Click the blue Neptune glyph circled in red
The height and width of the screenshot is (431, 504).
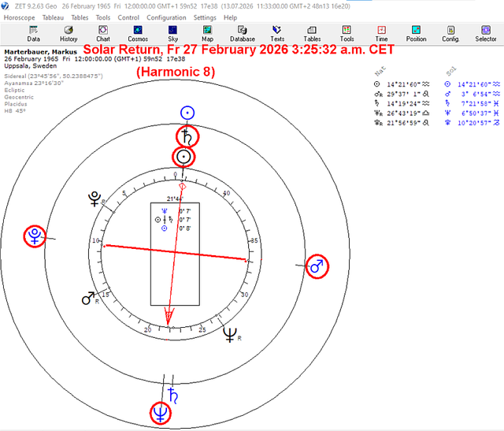(x=161, y=414)
